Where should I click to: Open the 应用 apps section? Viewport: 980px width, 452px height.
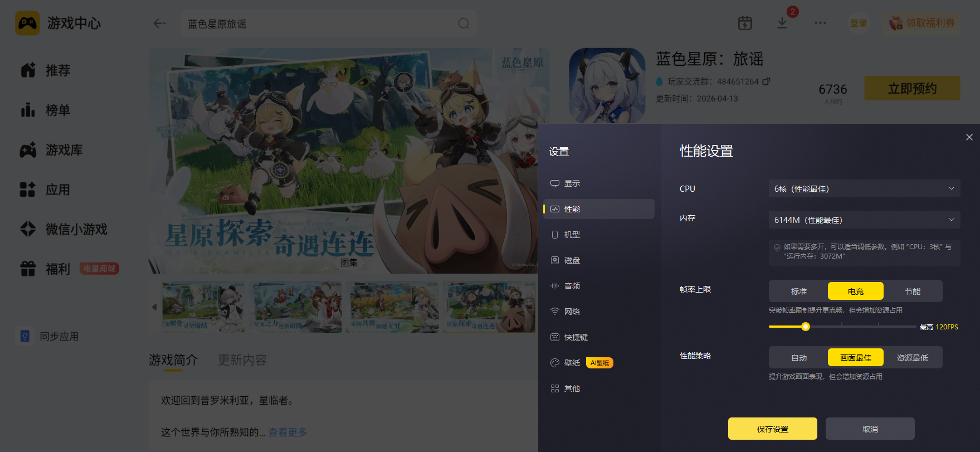tap(46, 189)
